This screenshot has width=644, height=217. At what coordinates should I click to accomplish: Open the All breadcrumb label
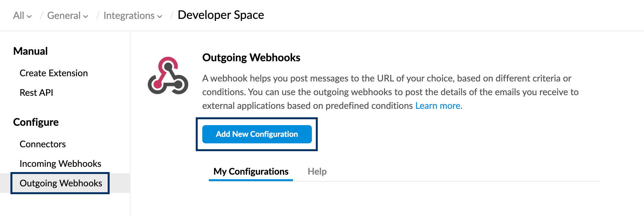[19, 16]
